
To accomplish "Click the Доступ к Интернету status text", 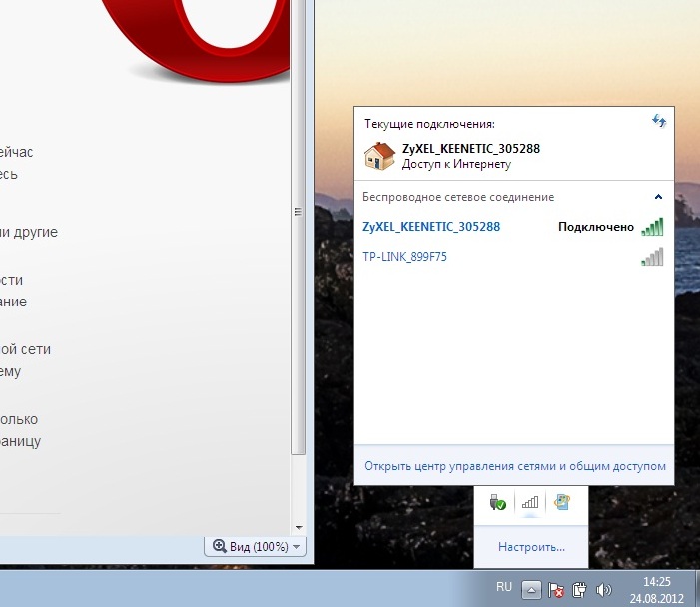I will point(456,165).
